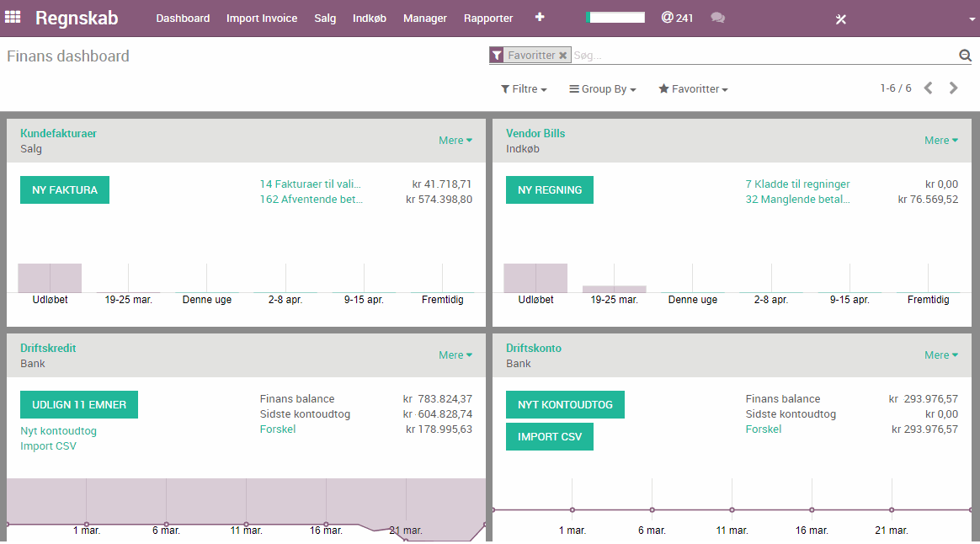This screenshot has width=980, height=544.
Task: Open 32 Manglende betalinger link
Action: tap(797, 200)
